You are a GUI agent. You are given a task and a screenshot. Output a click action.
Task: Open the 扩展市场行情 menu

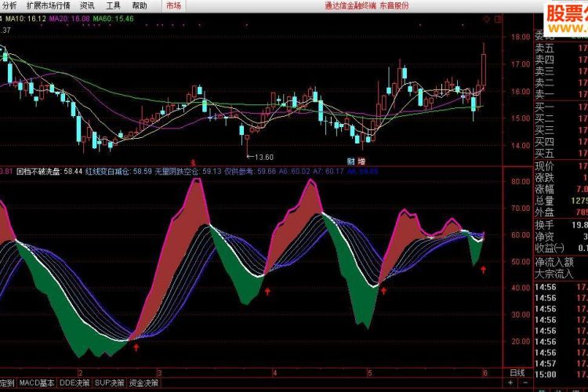pyautogui.click(x=49, y=5)
